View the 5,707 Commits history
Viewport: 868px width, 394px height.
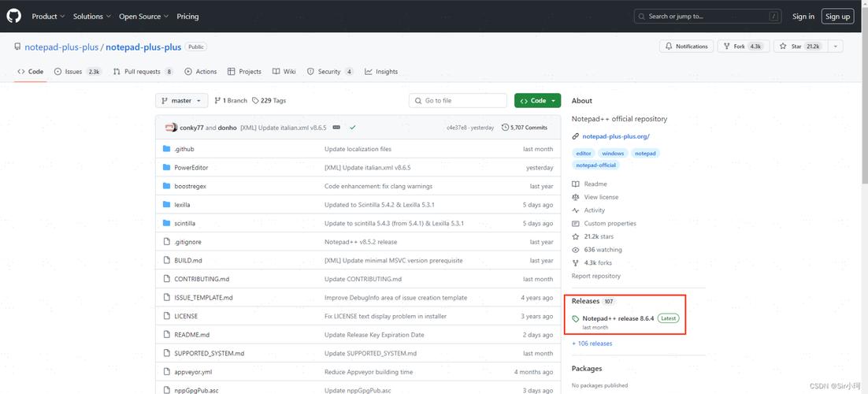525,128
